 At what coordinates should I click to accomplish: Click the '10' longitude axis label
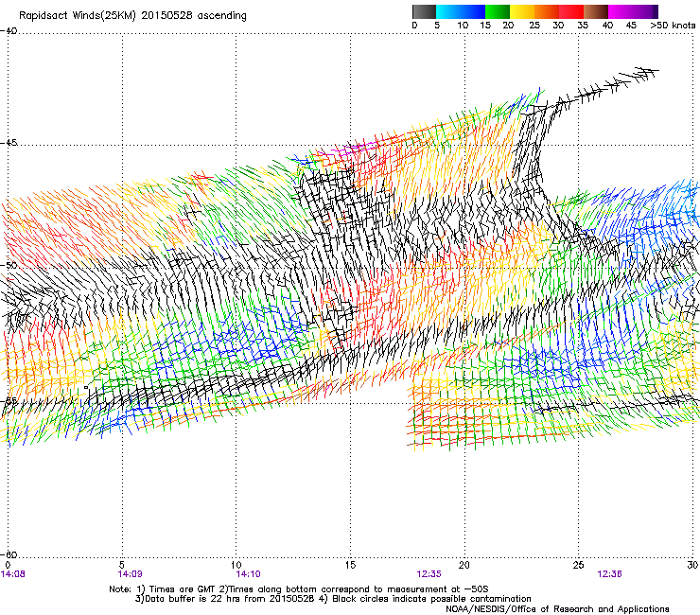(236, 565)
